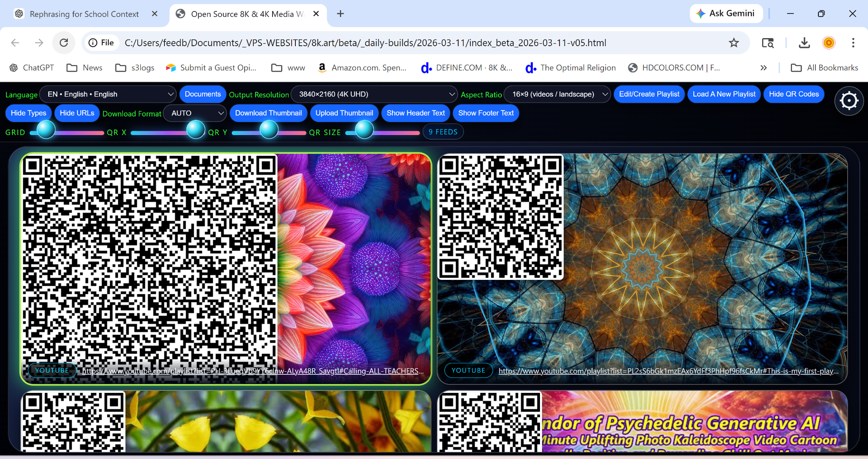Expand the Language dropdown
868x459 pixels.
108,94
